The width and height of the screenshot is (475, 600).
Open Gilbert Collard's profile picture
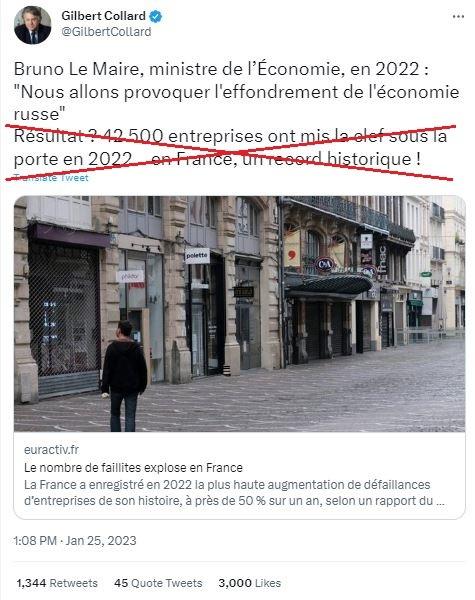[32, 25]
